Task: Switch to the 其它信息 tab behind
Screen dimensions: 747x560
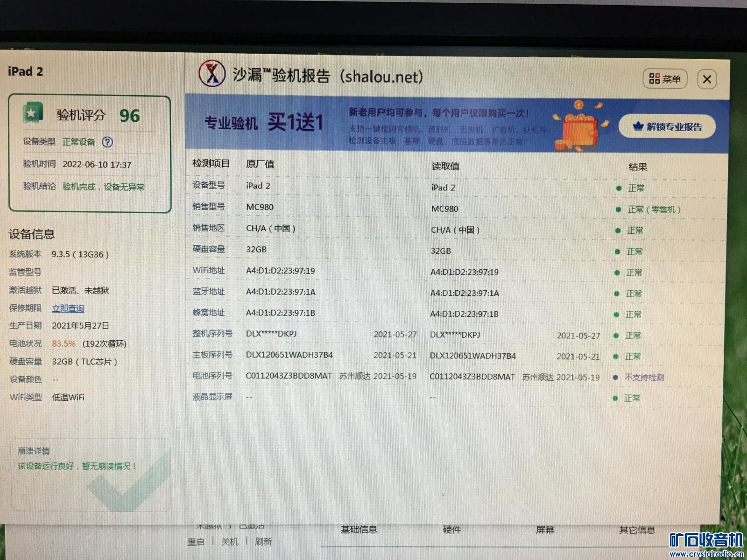Action: tap(637, 530)
